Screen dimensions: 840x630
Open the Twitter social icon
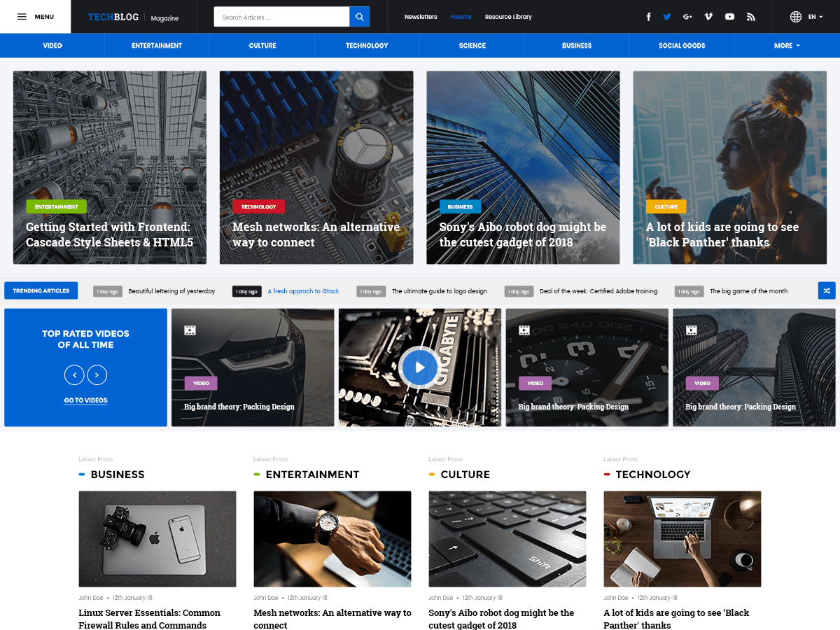pyautogui.click(x=667, y=17)
